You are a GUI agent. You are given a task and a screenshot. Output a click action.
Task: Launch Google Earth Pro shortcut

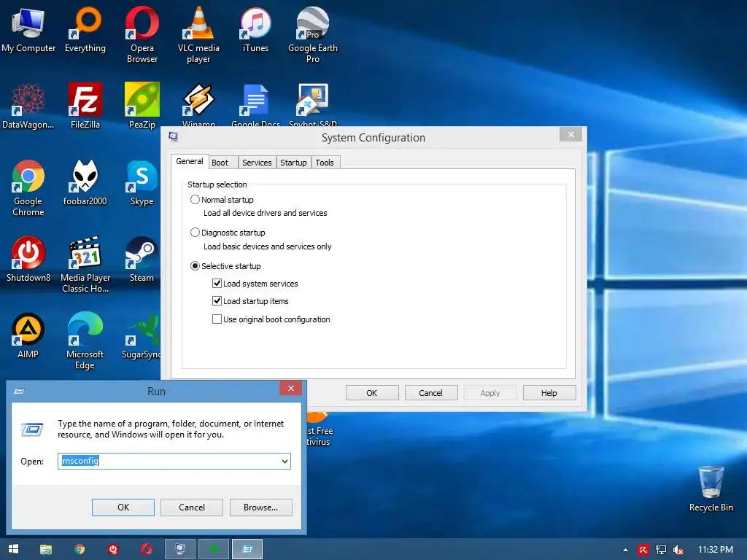312,34
